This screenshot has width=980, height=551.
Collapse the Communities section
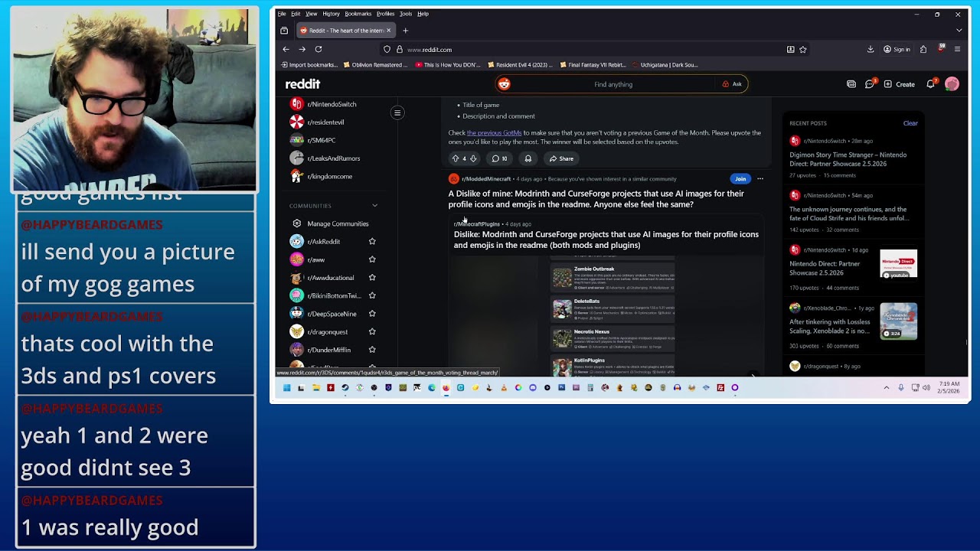(374, 206)
